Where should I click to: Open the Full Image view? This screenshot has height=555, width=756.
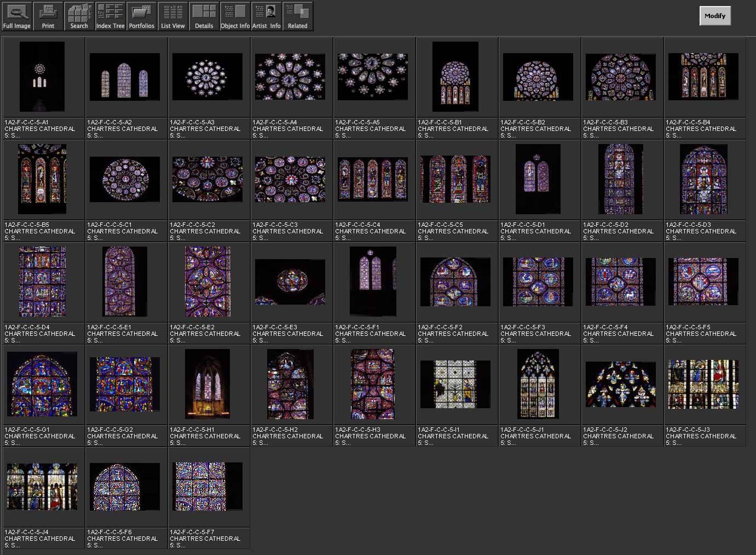click(x=17, y=16)
